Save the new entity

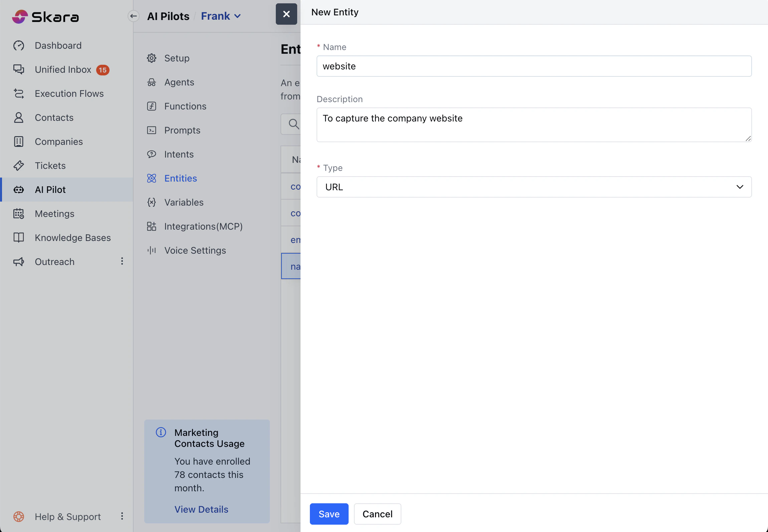pyautogui.click(x=329, y=514)
